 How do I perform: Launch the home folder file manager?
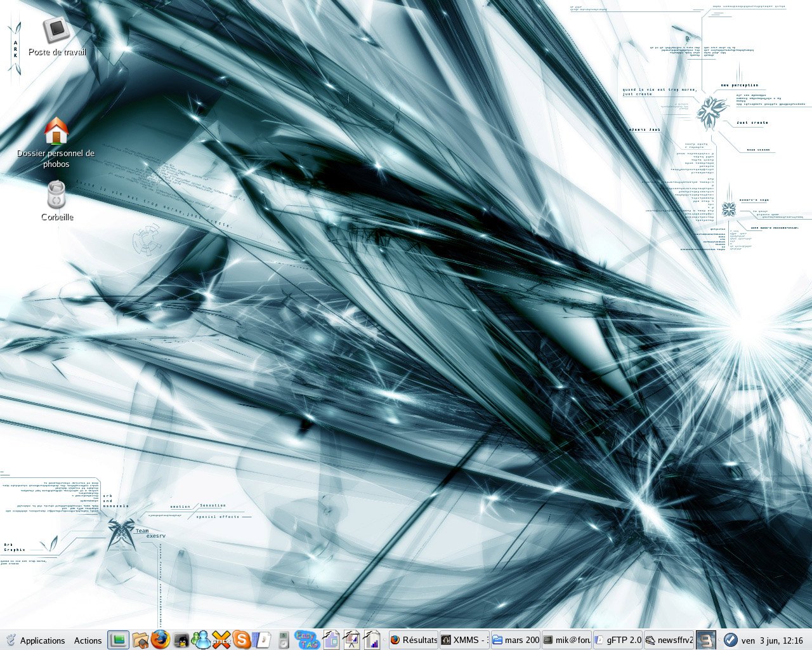pos(140,640)
